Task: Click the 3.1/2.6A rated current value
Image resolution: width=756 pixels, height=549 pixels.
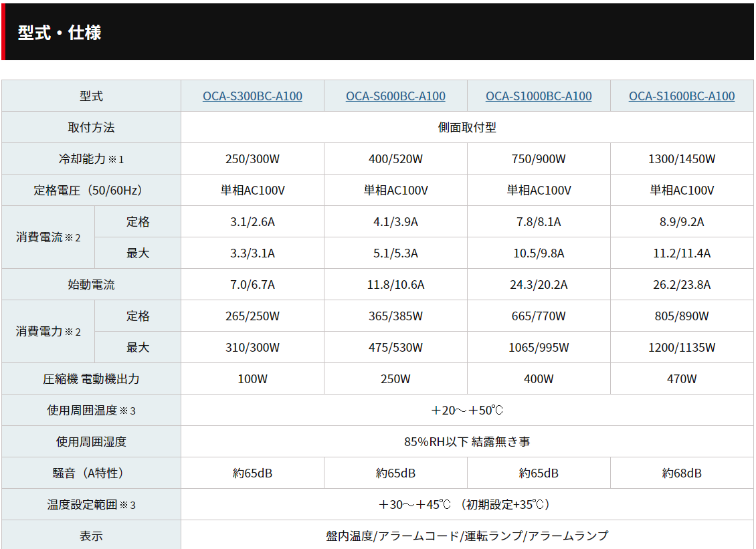Action: (252, 222)
